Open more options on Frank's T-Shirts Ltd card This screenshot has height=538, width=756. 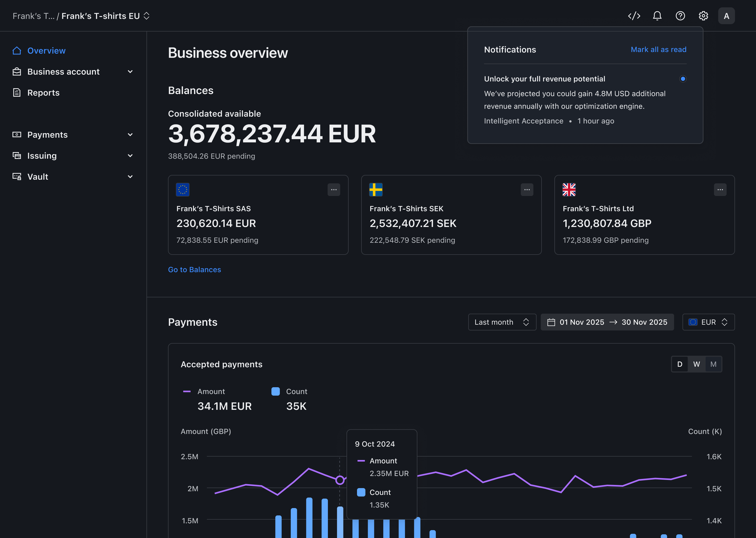[x=720, y=190]
